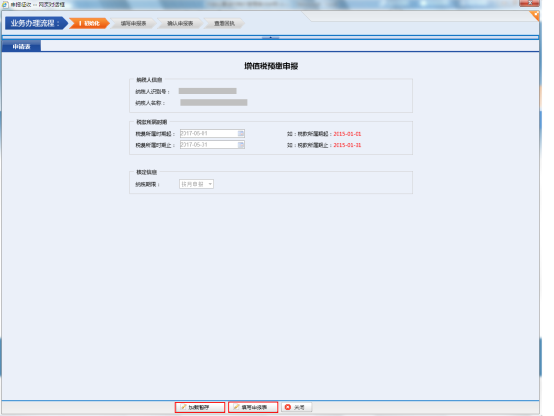Click the orange corner flag icon
This screenshot has height=416, width=554.
point(535,16)
